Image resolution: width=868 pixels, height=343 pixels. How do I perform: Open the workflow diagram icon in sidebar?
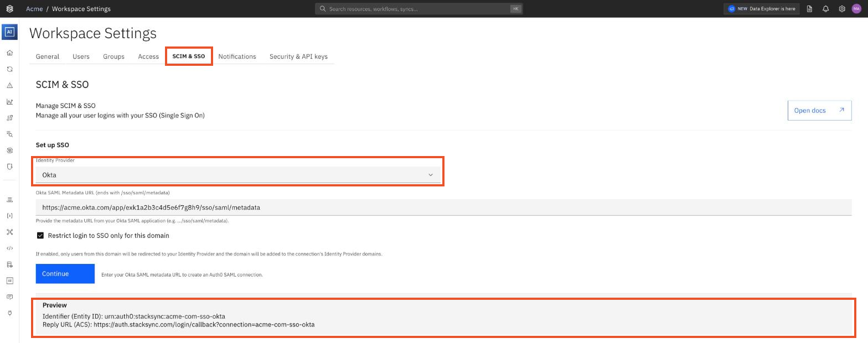[x=9, y=118]
